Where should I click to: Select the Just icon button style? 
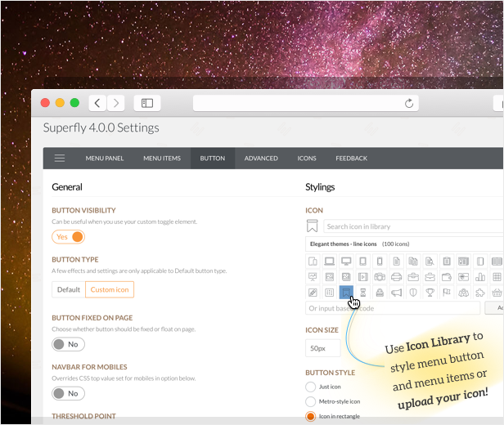click(x=310, y=387)
